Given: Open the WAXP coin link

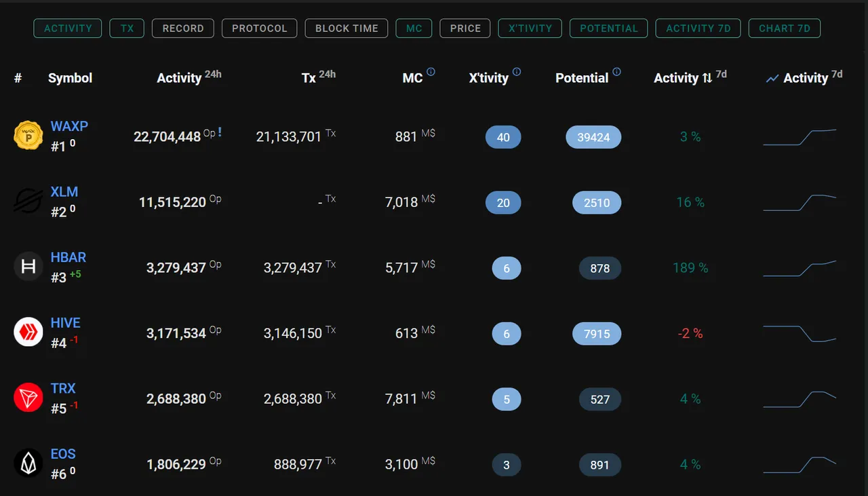Looking at the screenshot, I should click(69, 126).
